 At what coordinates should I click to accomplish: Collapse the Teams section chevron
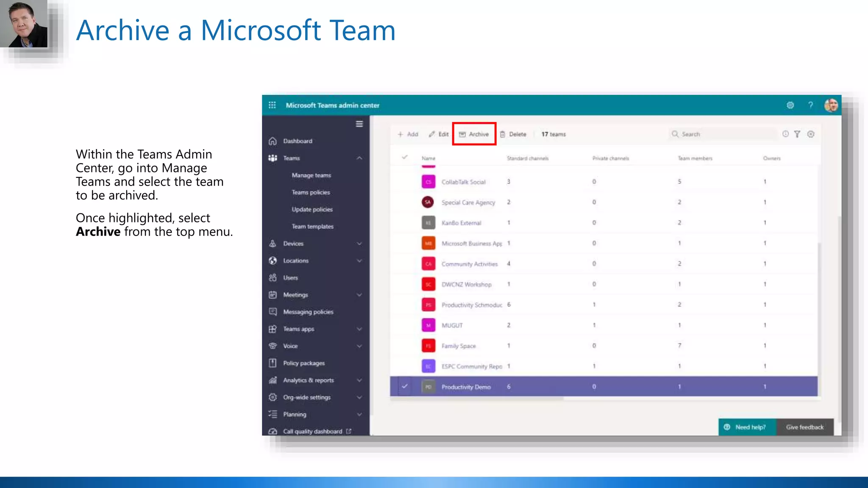pyautogui.click(x=359, y=158)
